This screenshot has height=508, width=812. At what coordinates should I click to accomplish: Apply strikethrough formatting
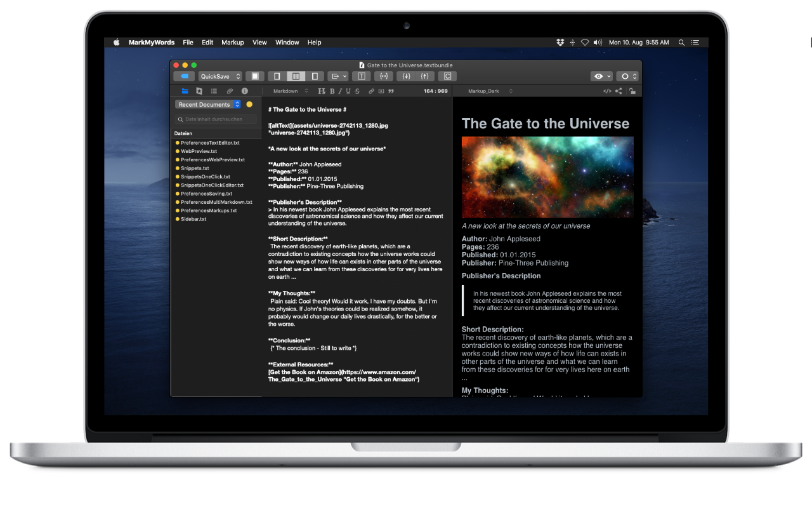pyautogui.click(x=357, y=91)
